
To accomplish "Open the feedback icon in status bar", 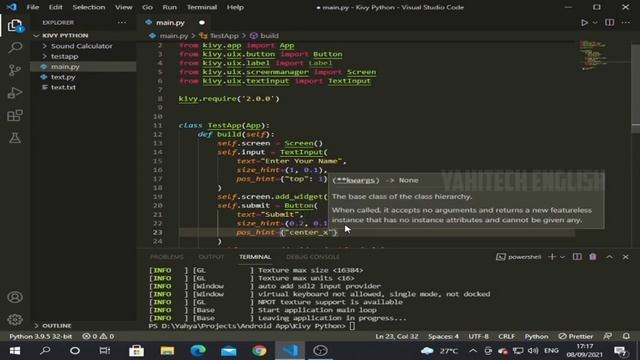I will [x=608, y=336].
